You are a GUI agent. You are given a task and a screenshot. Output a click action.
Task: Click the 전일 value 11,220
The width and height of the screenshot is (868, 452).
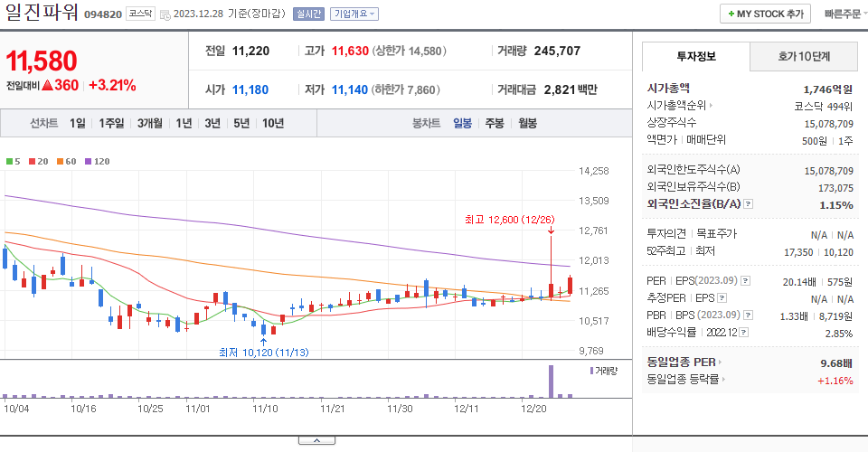click(x=250, y=51)
